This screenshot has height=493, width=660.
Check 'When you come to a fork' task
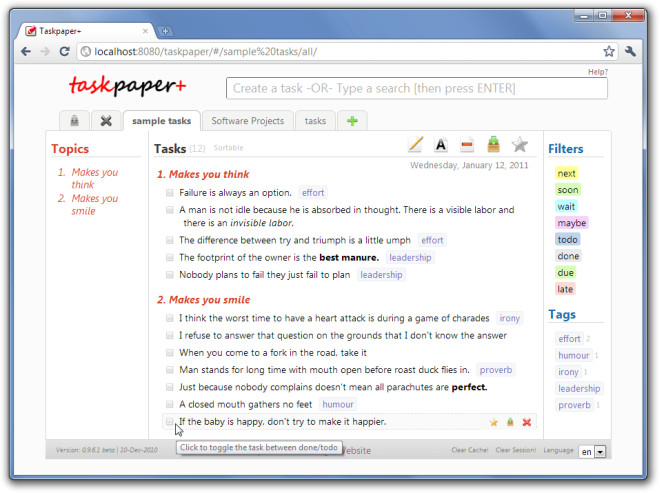(170, 352)
